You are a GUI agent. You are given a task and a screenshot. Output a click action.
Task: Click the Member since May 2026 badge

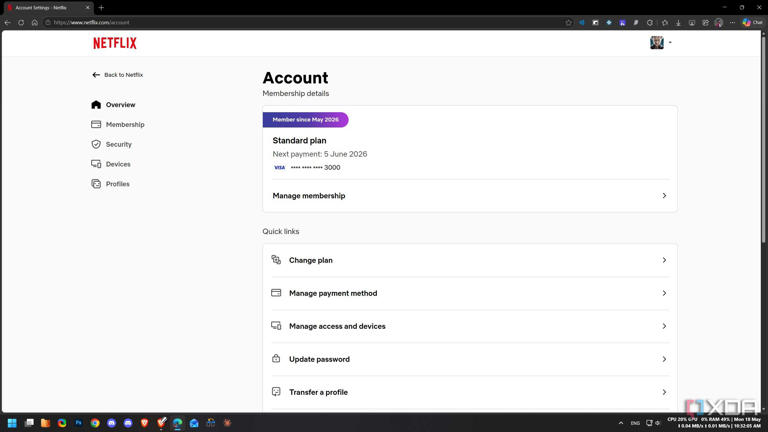pyautogui.click(x=305, y=120)
